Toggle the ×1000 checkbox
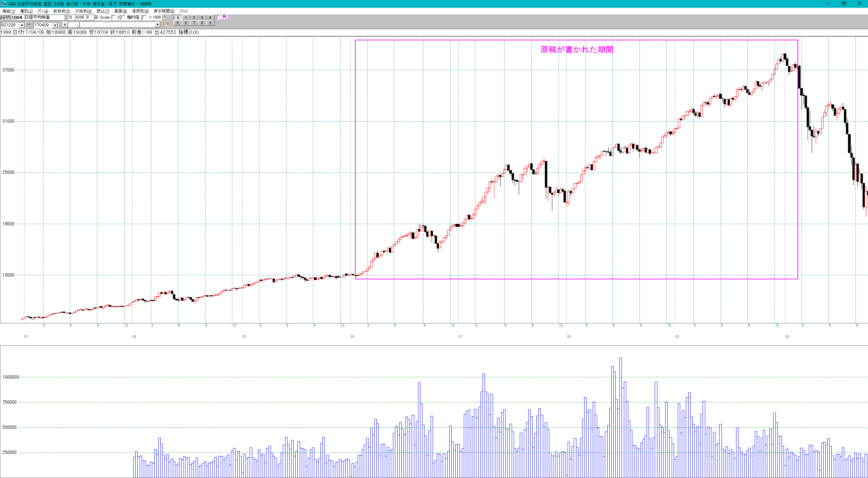Screen dimensions: 868x478 145,17
